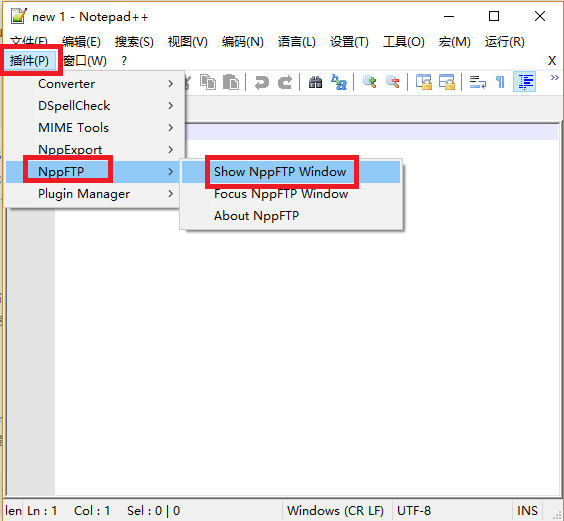Click the Copy toolbar icon
The height and width of the screenshot is (521, 564).
point(208,82)
